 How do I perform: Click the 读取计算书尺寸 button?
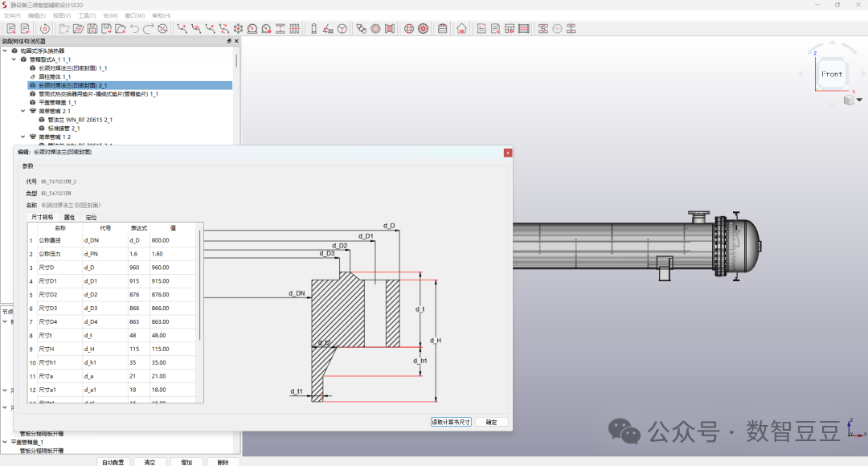(451, 422)
